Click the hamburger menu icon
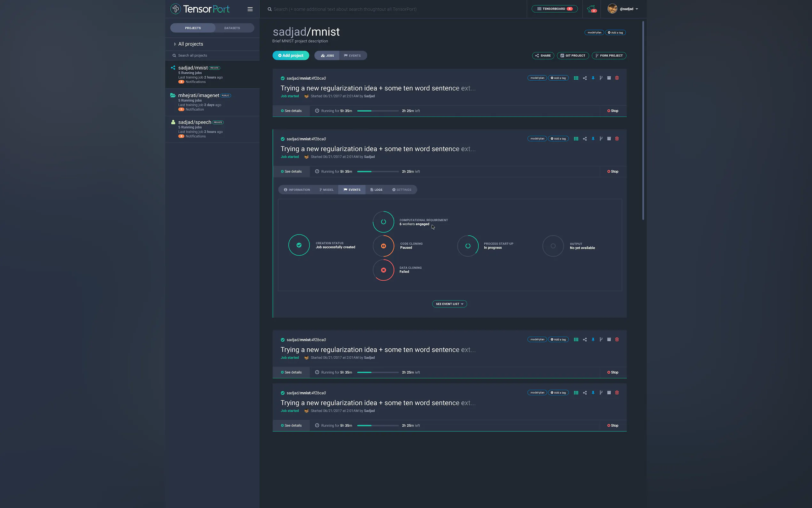 point(250,9)
